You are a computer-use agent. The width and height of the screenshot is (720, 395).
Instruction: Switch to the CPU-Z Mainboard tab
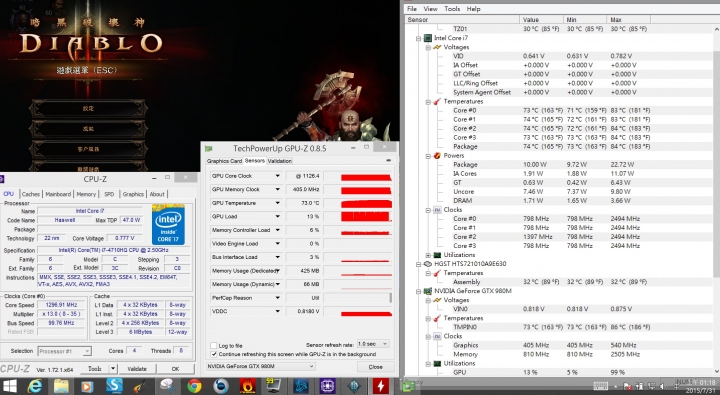pos(58,194)
